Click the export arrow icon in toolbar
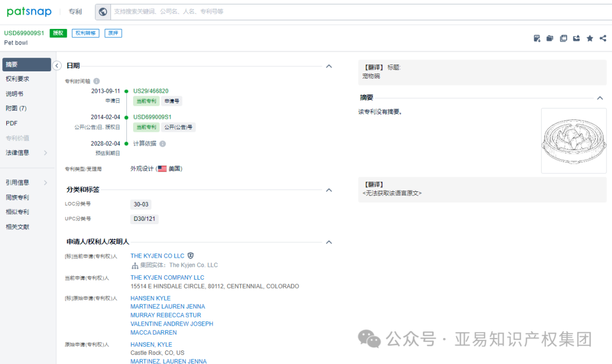The height and width of the screenshot is (364, 612). tap(576, 38)
